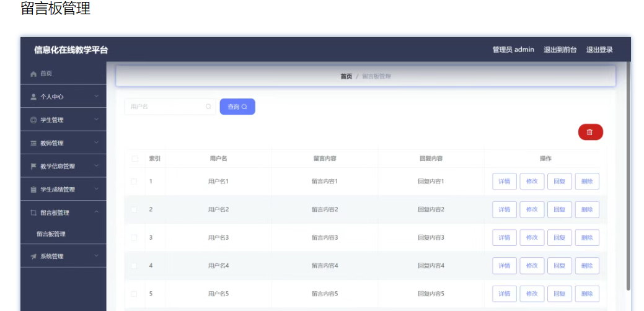Screen dimensions: 644x311
Task: Click 回复 for row 用户名4
Action: (x=559, y=266)
